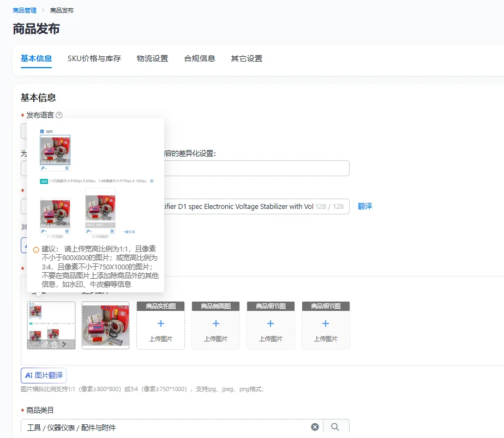This screenshot has width=504, height=438.
Task: Navigate to 商品管理 breadcrumb link
Action: [25, 10]
